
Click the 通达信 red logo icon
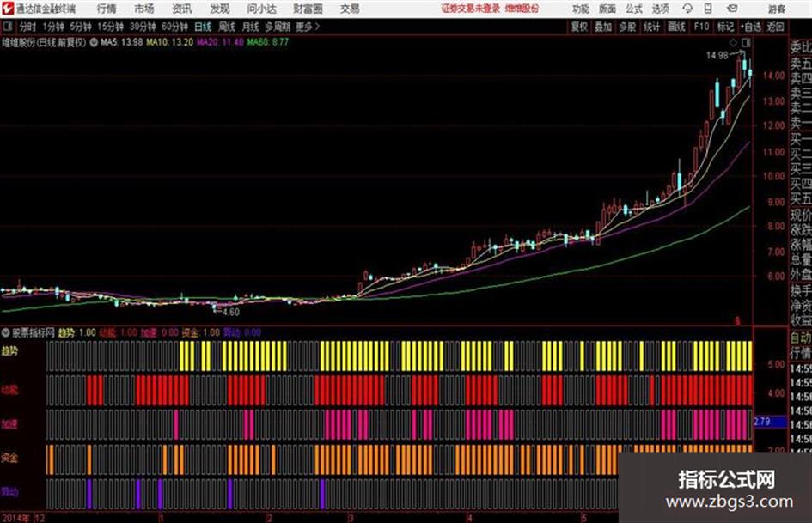8,9
